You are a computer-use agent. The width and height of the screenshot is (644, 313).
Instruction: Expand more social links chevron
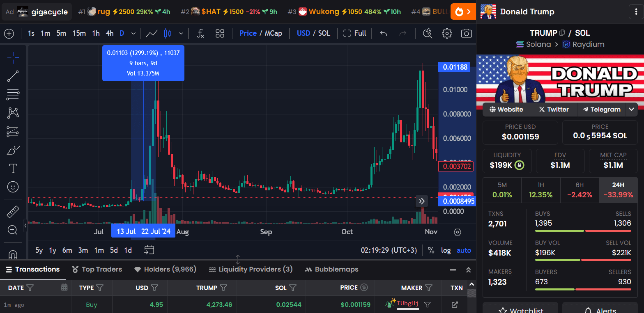[x=632, y=110]
